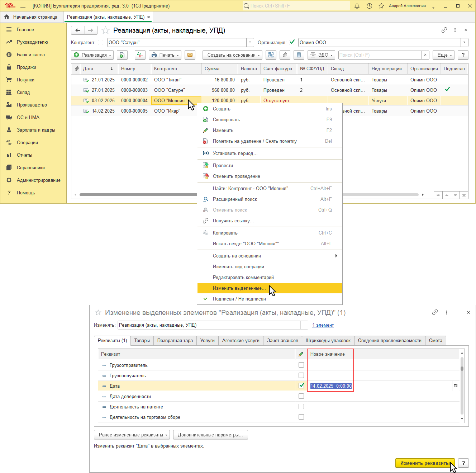
Task: Open Favorites star in the title bar
Action: click(x=381, y=6)
